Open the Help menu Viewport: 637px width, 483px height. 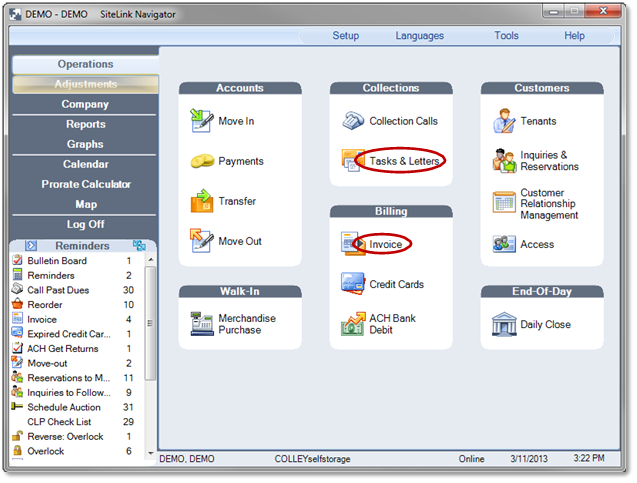[x=574, y=36]
